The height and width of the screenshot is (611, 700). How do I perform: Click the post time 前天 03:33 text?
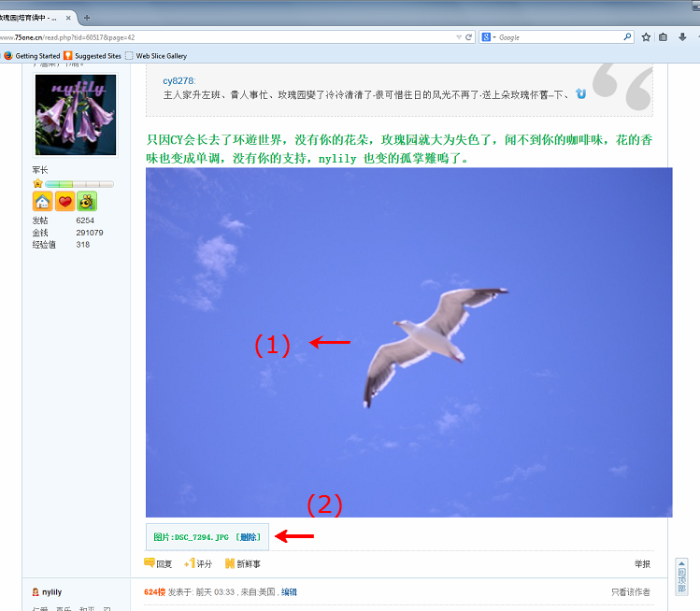[215, 591]
